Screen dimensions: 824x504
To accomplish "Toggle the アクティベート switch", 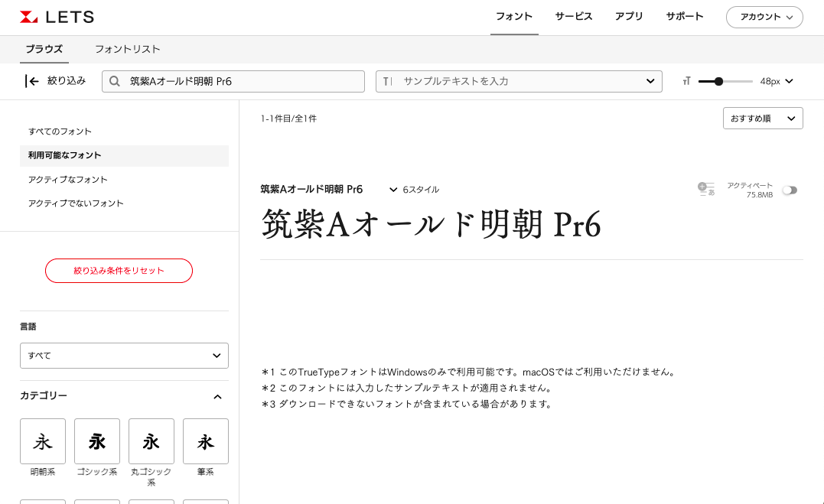I will tap(790, 190).
